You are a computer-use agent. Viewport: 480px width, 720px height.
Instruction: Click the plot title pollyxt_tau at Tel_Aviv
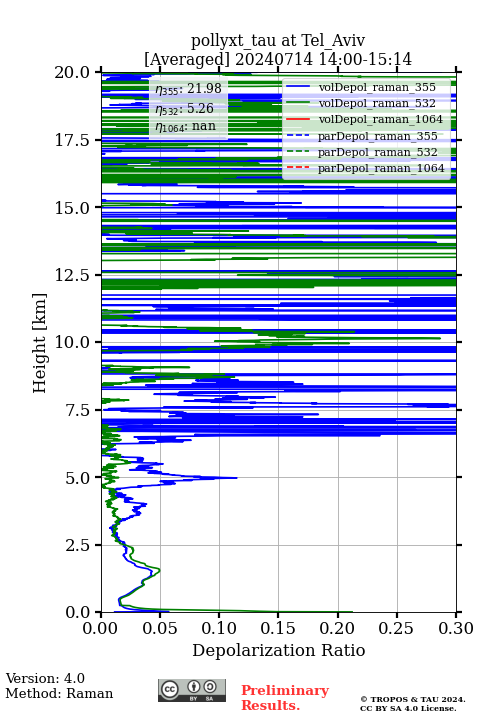click(x=278, y=41)
